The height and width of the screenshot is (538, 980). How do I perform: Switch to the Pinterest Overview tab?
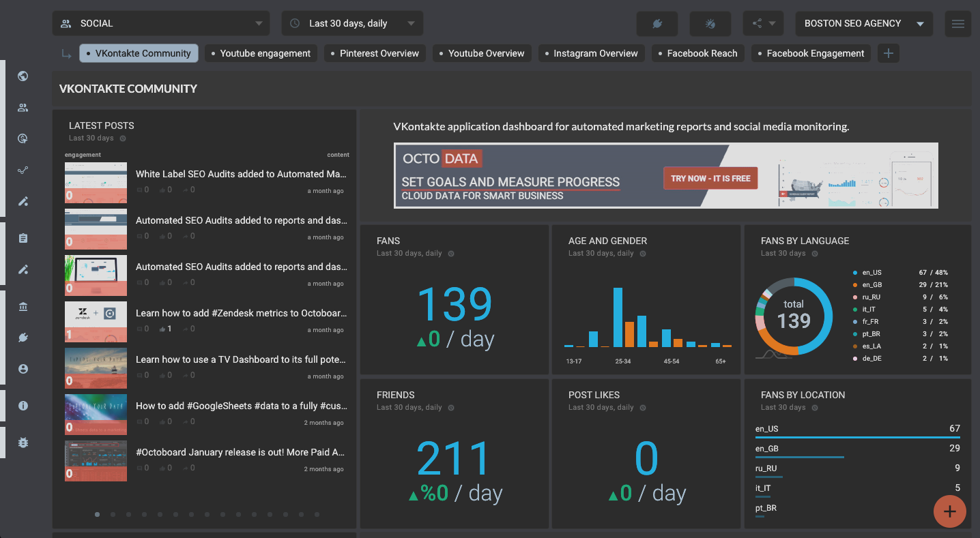[x=375, y=53]
